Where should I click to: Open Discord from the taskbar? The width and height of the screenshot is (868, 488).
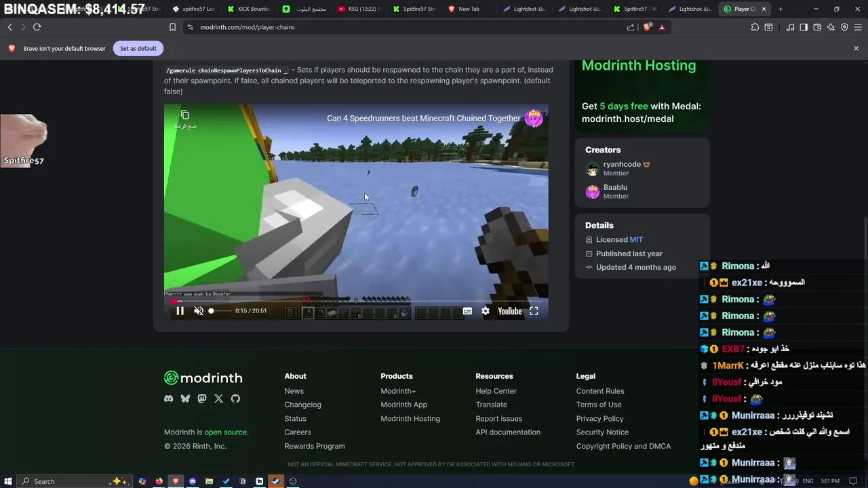193,481
